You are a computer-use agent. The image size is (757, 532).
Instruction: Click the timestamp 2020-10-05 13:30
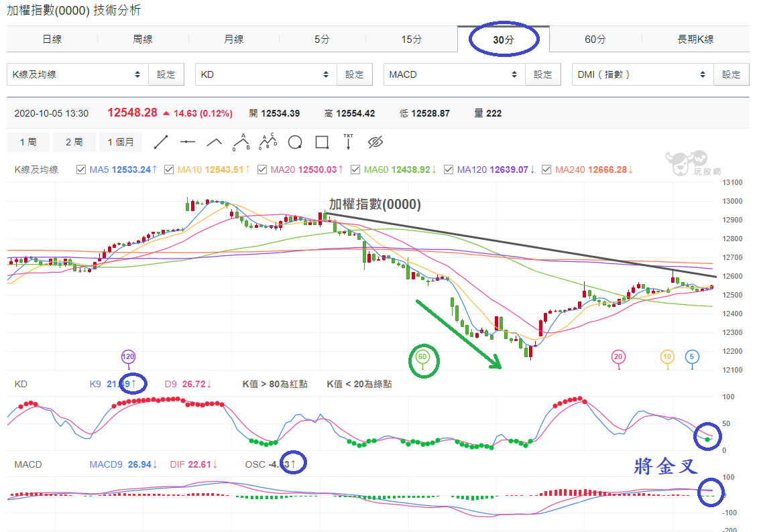tap(51, 113)
